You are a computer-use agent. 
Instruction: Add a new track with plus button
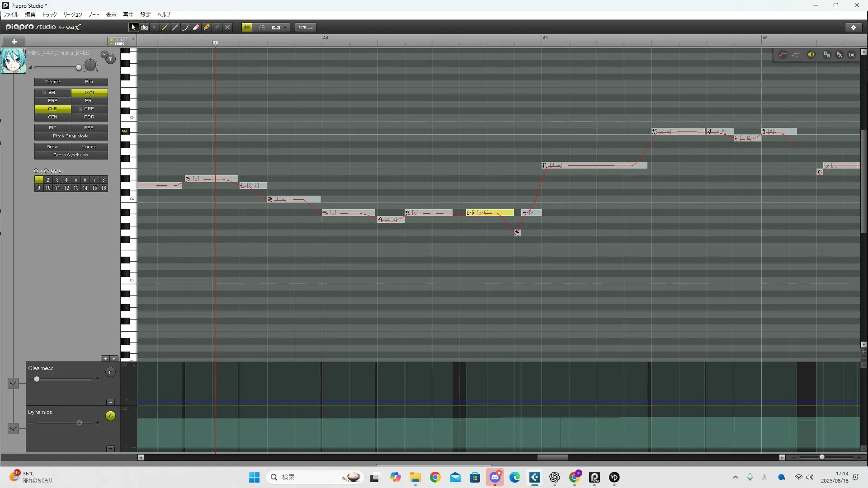(14, 42)
